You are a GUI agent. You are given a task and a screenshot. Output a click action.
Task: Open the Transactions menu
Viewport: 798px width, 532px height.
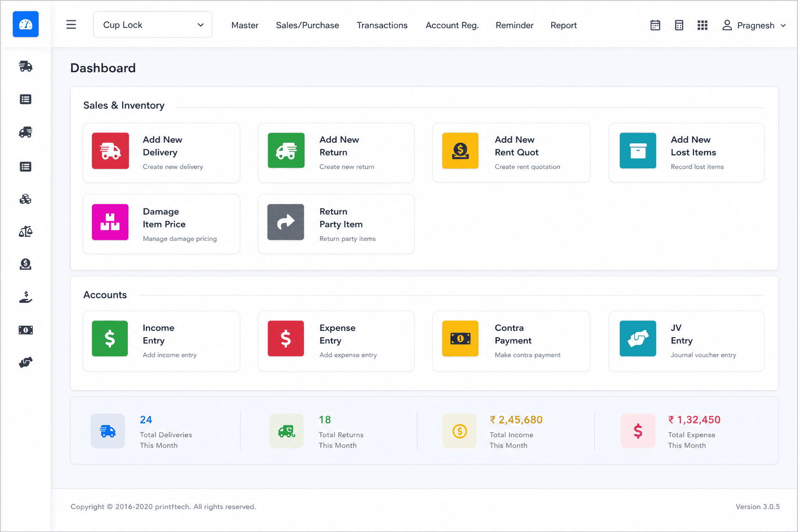click(382, 25)
